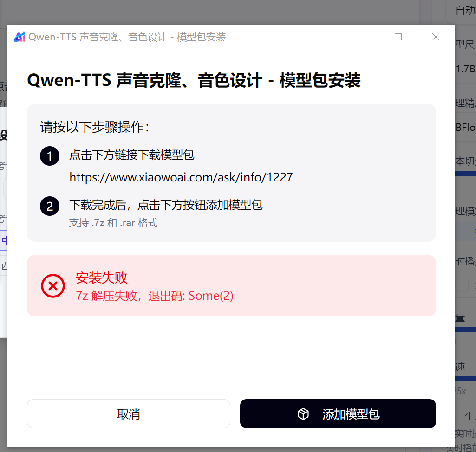Viewport: 476px width, 452px height.
Task: Open the 自动 dropdown at top right
Action: [x=462, y=11]
